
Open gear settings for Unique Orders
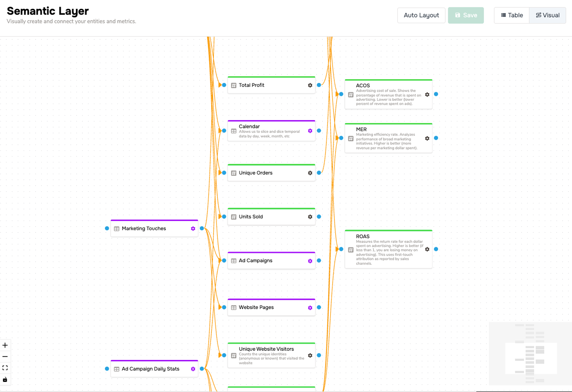coord(310,173)
